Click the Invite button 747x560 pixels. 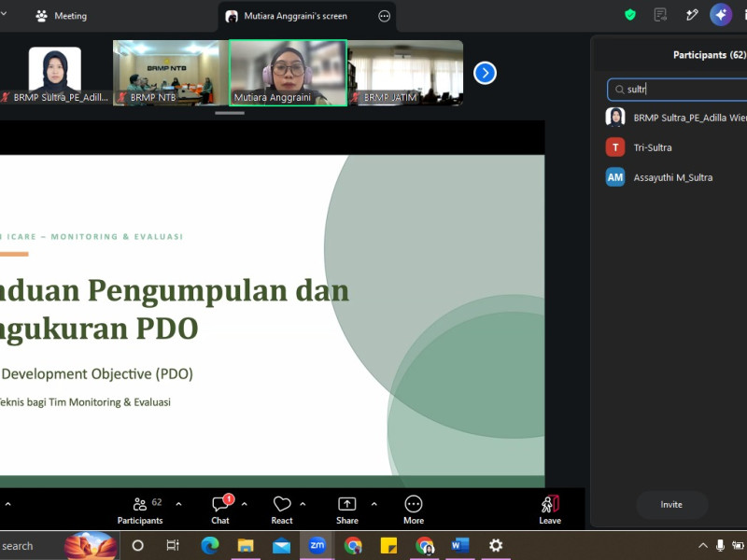[x=671, y=505]
